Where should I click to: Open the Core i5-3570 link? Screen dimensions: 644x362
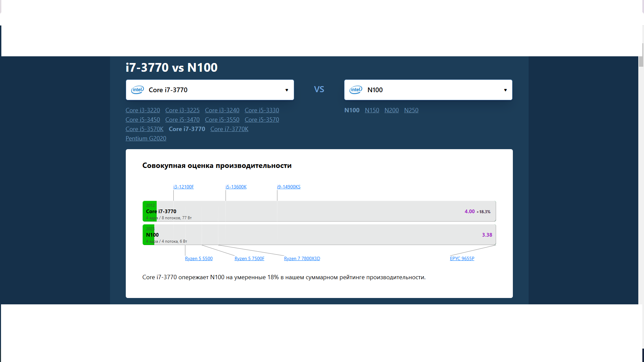click(x=262, y=120)
